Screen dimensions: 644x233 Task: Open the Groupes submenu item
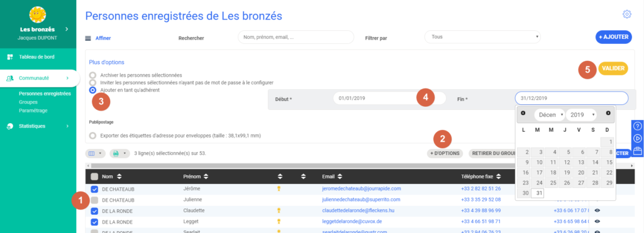pos(28,102)
